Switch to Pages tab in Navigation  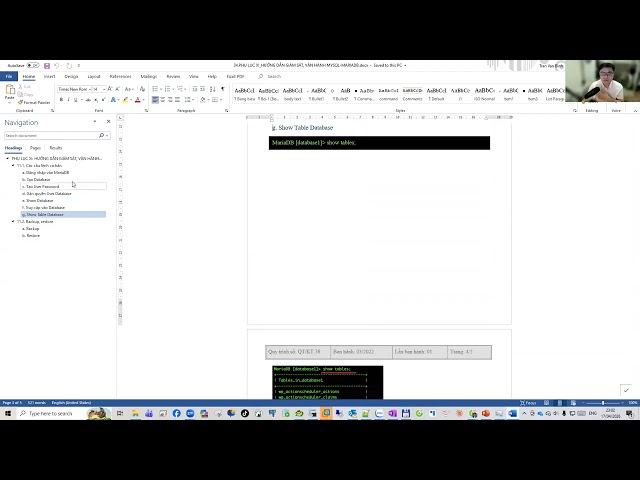35,148
